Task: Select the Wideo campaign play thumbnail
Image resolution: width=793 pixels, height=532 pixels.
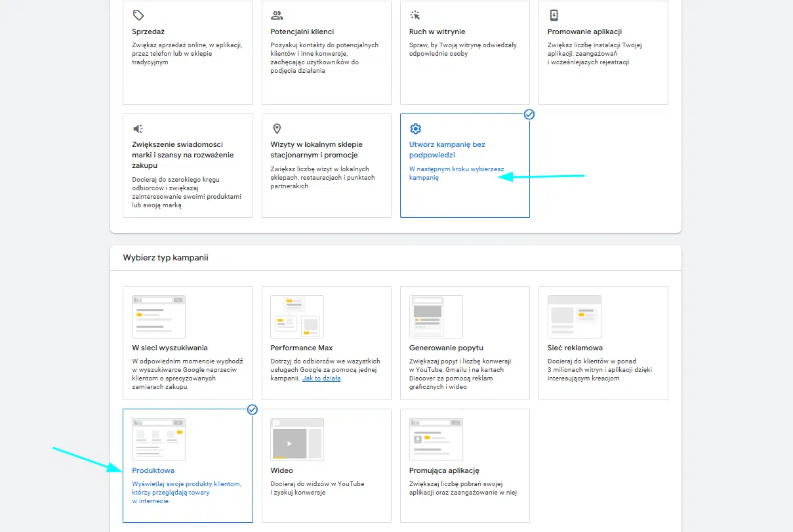Action: (x=297, y=439)
